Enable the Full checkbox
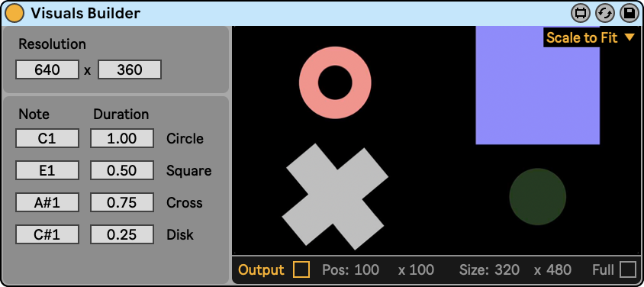Image resolution: width=644 pixels, height=287 pixels. point(627,269)
